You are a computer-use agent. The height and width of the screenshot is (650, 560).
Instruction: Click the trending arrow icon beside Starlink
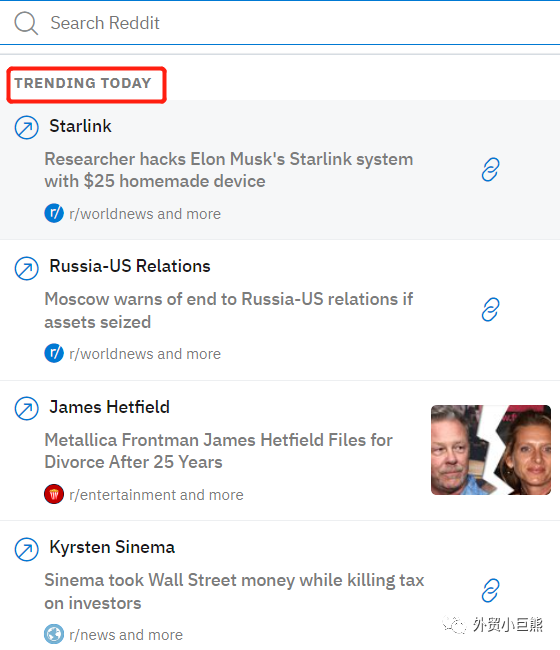click(27, 127)
